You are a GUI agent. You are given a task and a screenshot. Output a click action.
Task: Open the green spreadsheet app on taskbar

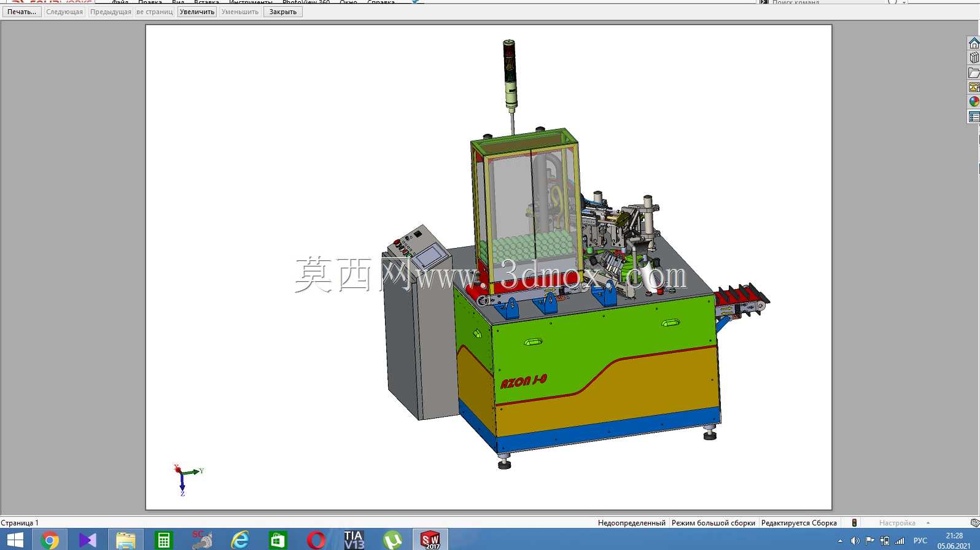(x=163, y=540)
